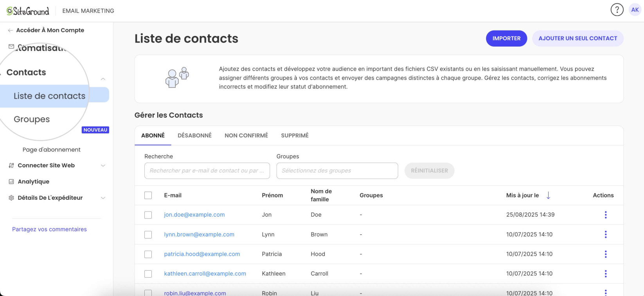The image size is (644, 296).
Task: Expand the Connecter Site Web chevron
Action: tap(103, 165)
